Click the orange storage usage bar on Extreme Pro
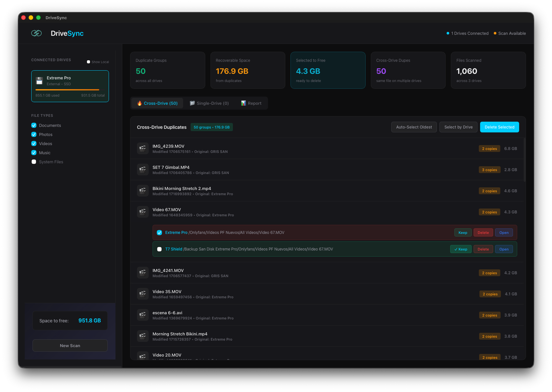 (67, 90)
